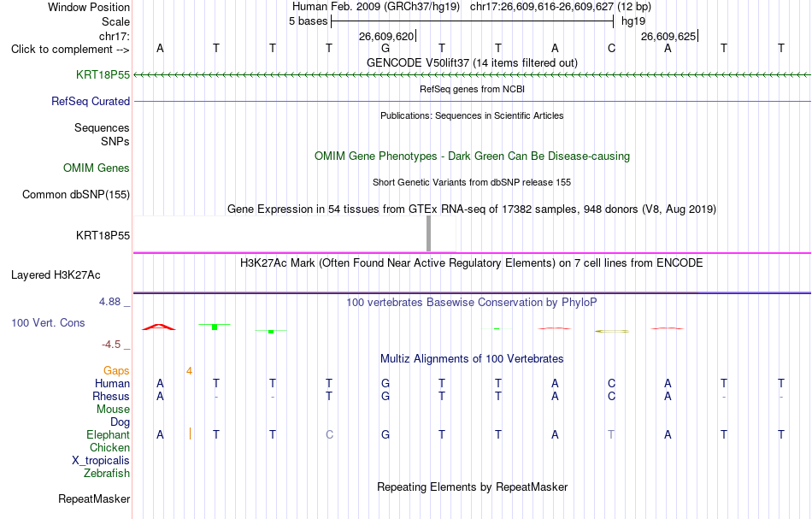Viewport: 812px width, 519px height.
Task: Click the OMIM Genes track label
Action: pyautogui.click(x=97, y=168)
